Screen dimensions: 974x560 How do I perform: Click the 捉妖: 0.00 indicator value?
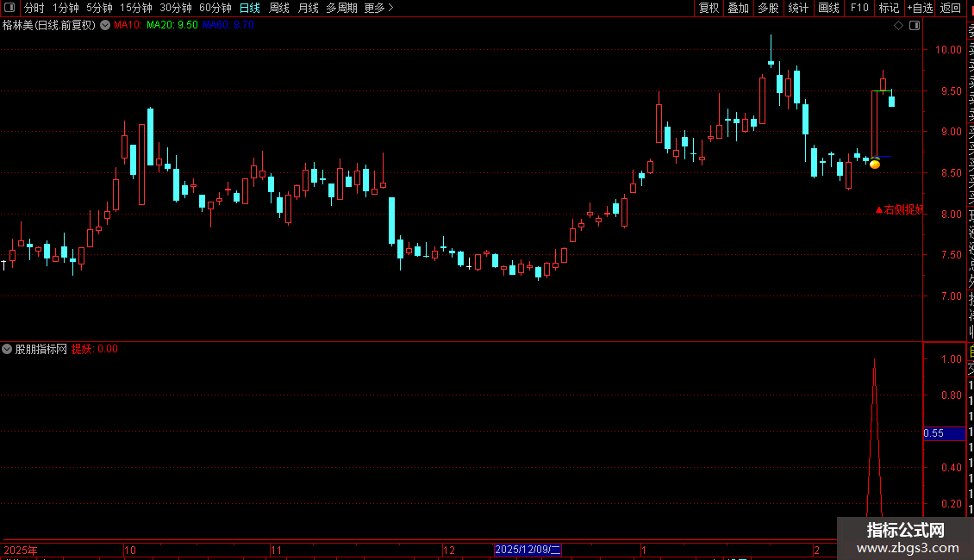click(95, 349)
